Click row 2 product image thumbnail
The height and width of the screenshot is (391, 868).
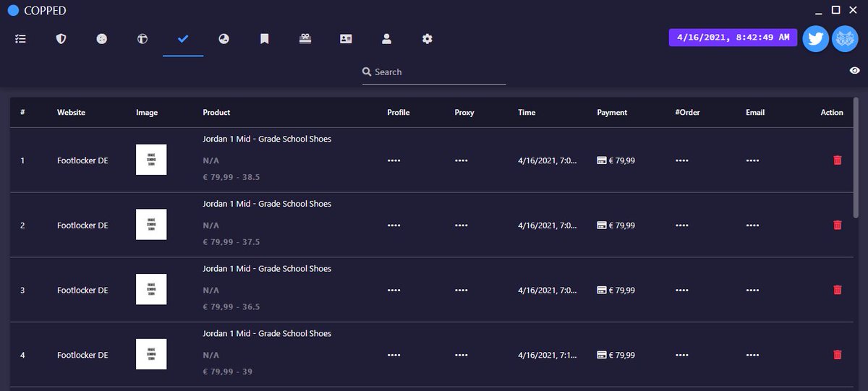151,225
